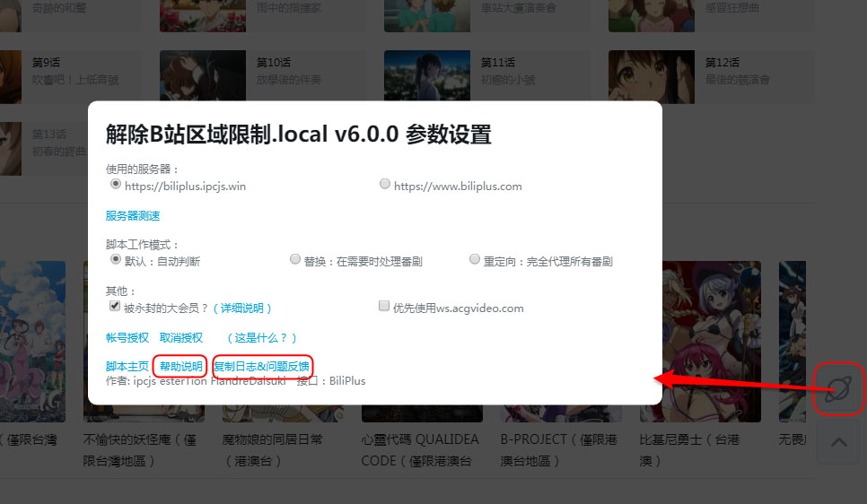Choose 替换:在需要时处理番剧 mode
Image resolution: width=867 pixels, height=504 pixels.
[x=295, y=260]
